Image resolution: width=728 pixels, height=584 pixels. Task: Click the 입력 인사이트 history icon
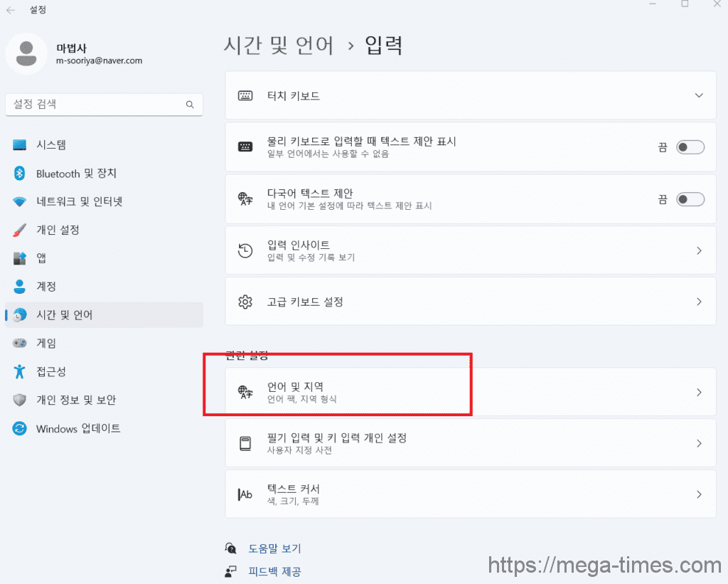click(x=245, y=250)
